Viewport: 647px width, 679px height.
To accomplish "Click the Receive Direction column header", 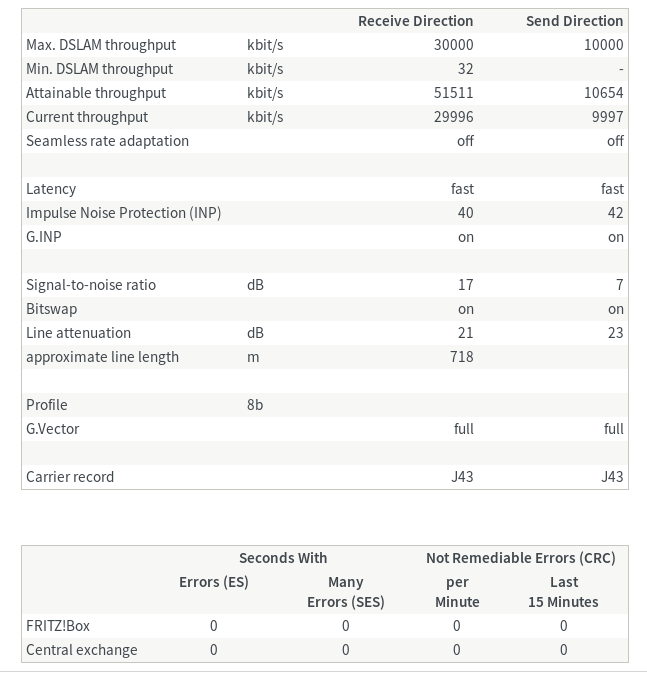I will (x=415, y=21).
